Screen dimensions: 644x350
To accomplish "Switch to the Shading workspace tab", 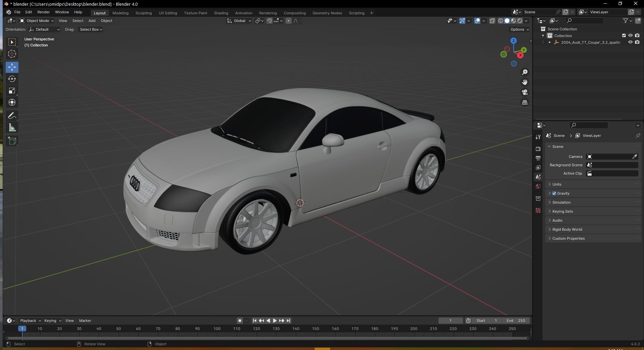I will point(221,13).
